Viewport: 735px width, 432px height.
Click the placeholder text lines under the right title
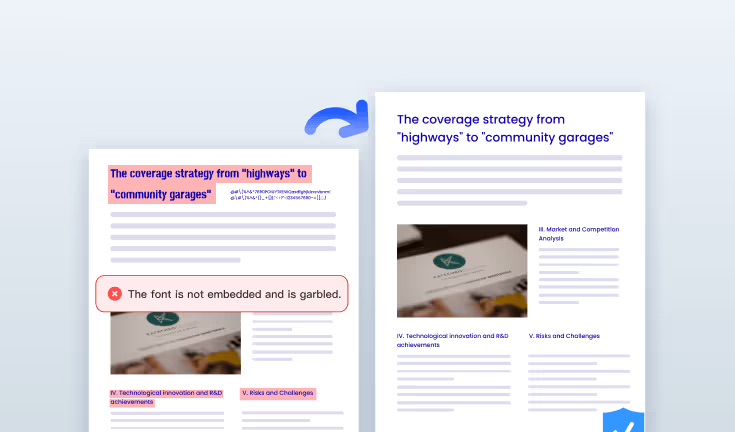pyautogui.click(x=509, y=180)
